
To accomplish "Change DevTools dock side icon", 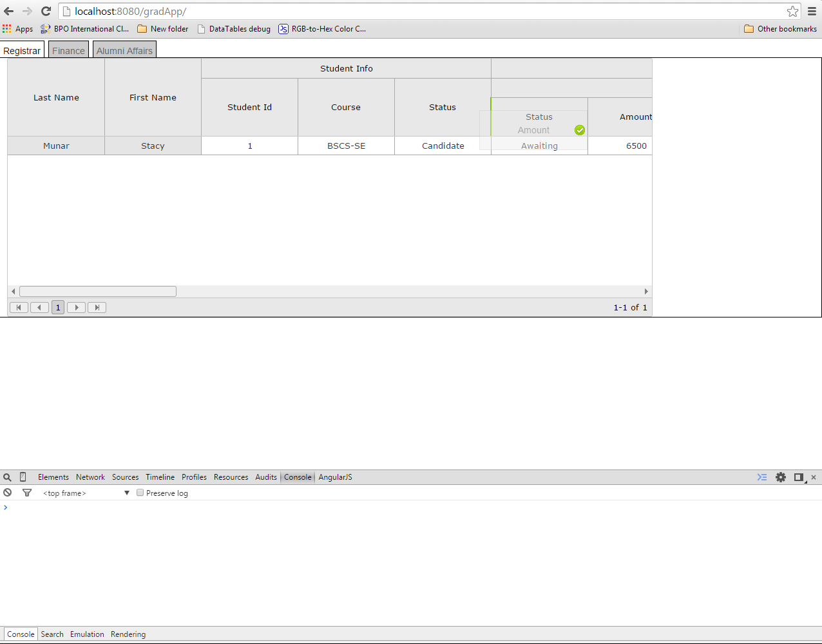I will coord(799,477).
